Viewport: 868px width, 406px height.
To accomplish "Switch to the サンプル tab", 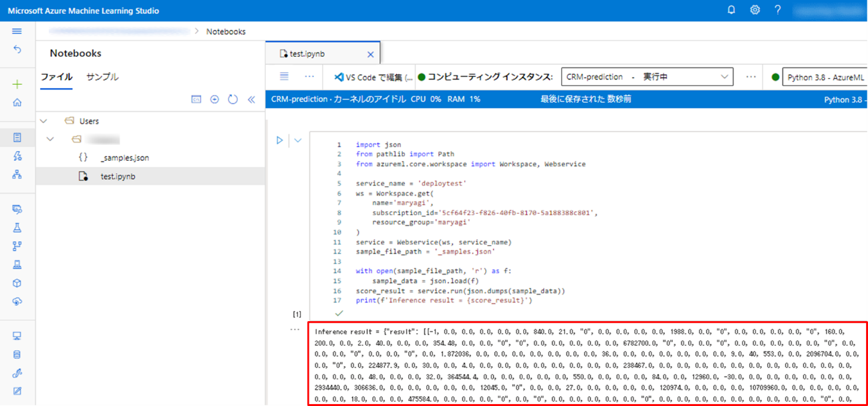I will pos(102,77).
